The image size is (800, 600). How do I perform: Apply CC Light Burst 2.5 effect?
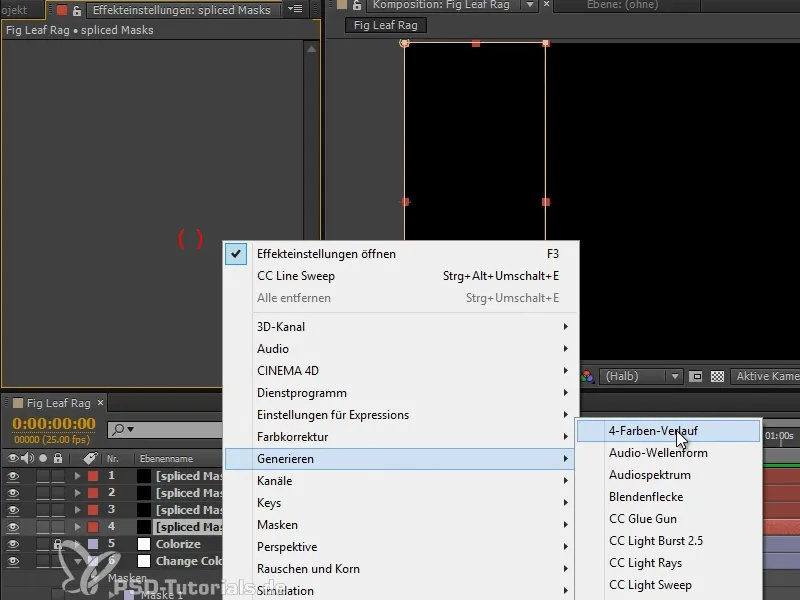(x=668, y=540)
